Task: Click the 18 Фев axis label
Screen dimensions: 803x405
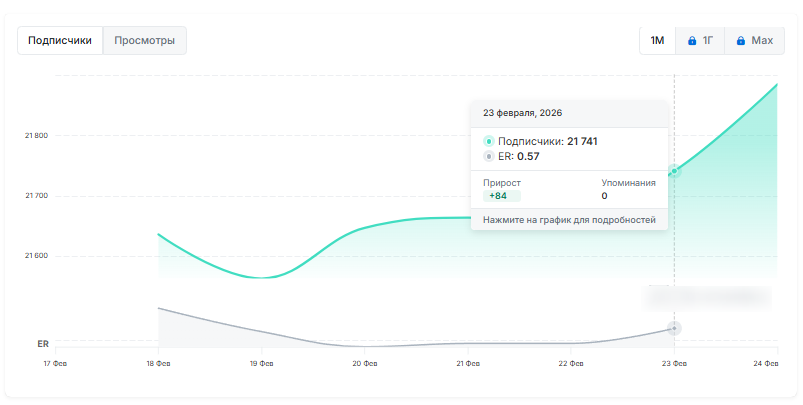Action: [x=158, y=365]
